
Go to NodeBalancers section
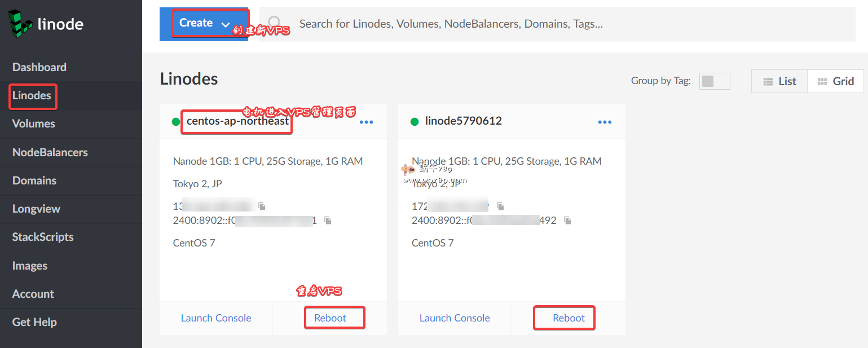[50, 152]
